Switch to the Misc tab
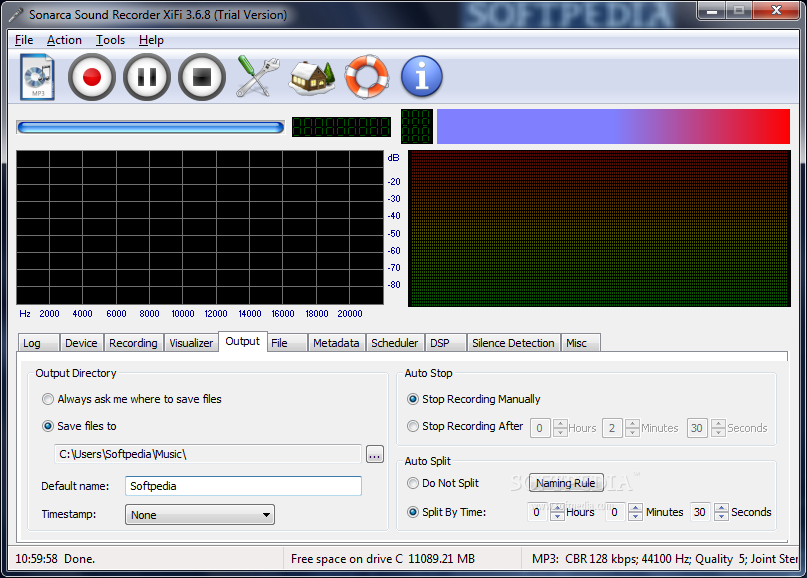The width and height of the screenshot is (807, 578). (x=581, y=343)
